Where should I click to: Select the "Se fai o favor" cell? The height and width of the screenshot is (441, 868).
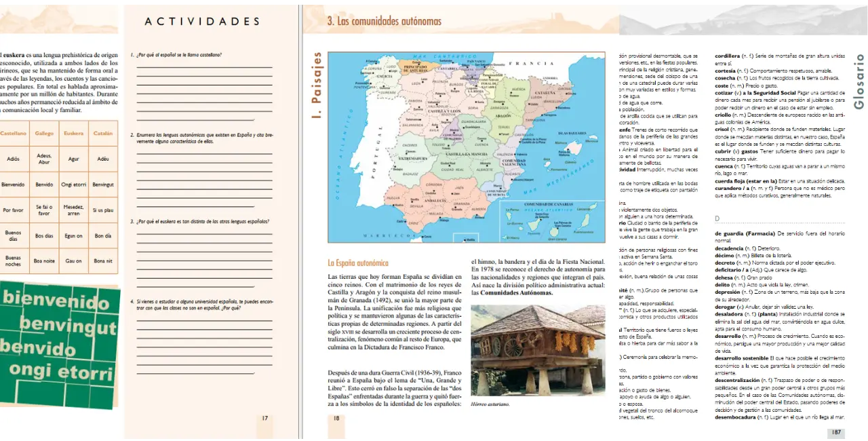pos(43,210)
